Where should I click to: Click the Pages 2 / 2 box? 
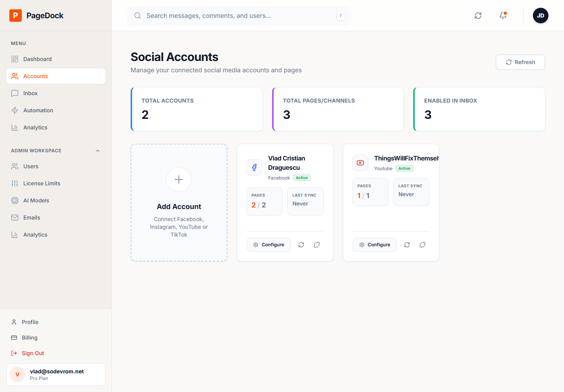point(264,201)
